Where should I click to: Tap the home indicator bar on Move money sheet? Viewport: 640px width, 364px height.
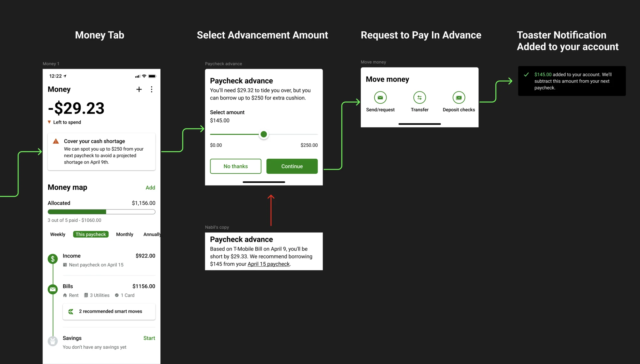pos(420,124)
